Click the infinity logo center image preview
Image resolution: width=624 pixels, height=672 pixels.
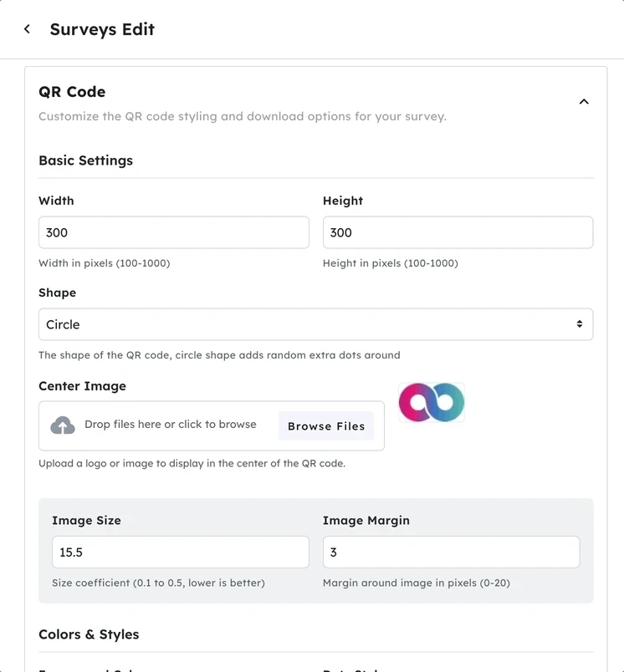pos(432,403)
